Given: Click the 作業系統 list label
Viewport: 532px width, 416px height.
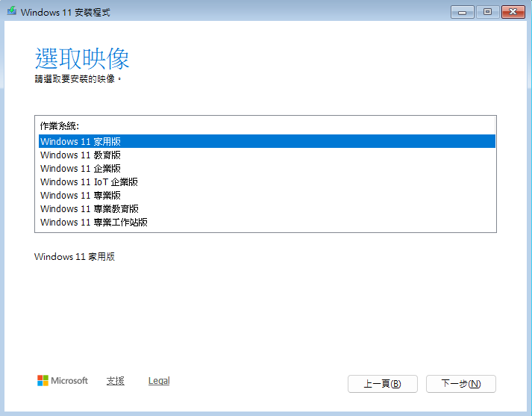Looking at the screenshot, I should click(x=60, y=125).
